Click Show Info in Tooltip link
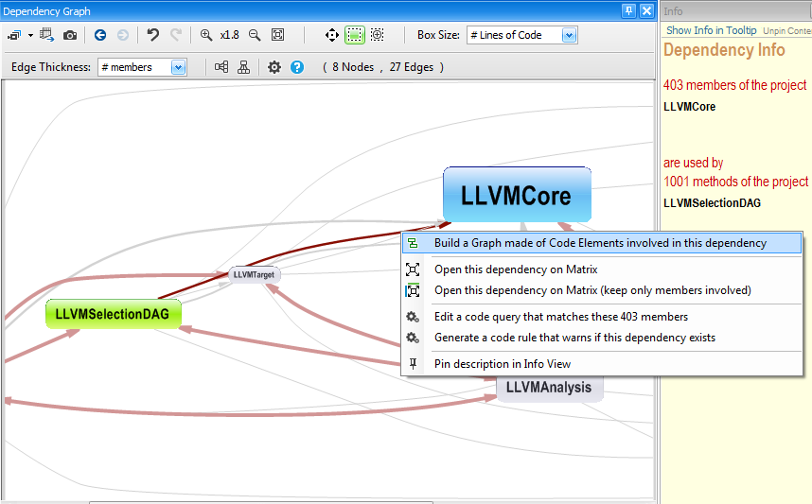This screenshot has height=504, width=812. 711,30
